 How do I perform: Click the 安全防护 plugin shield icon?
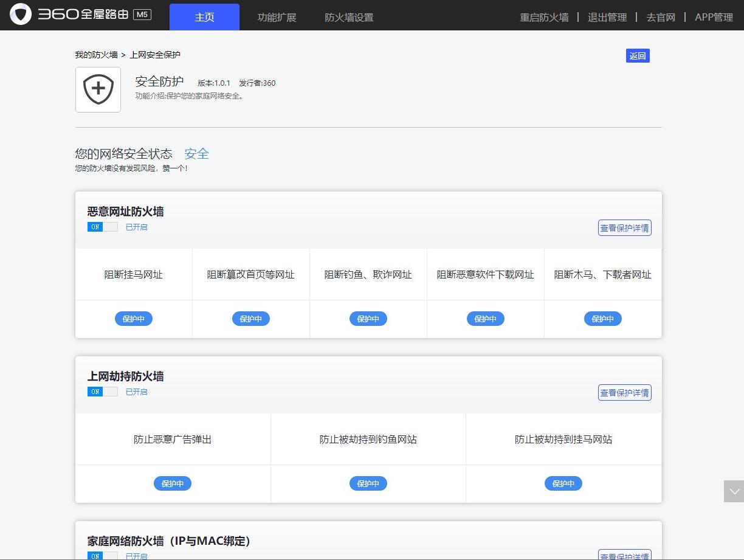(98, 89)
